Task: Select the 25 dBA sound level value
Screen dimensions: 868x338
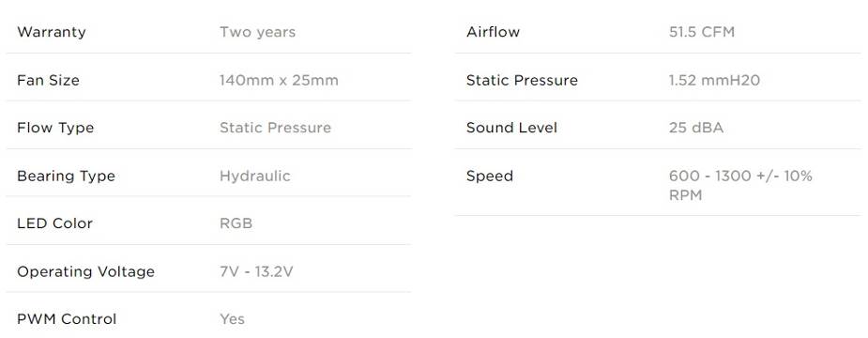Action: coord(696,128)
